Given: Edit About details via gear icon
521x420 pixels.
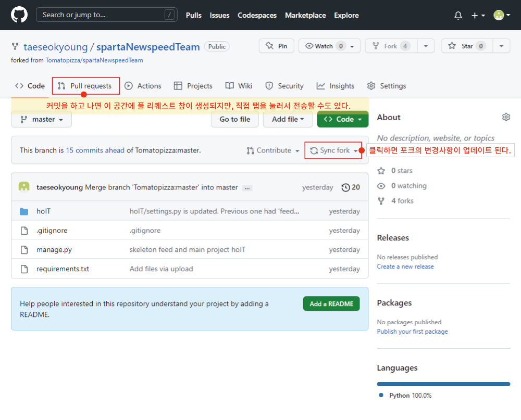Looking at the screenshot, I should [506, 117].
